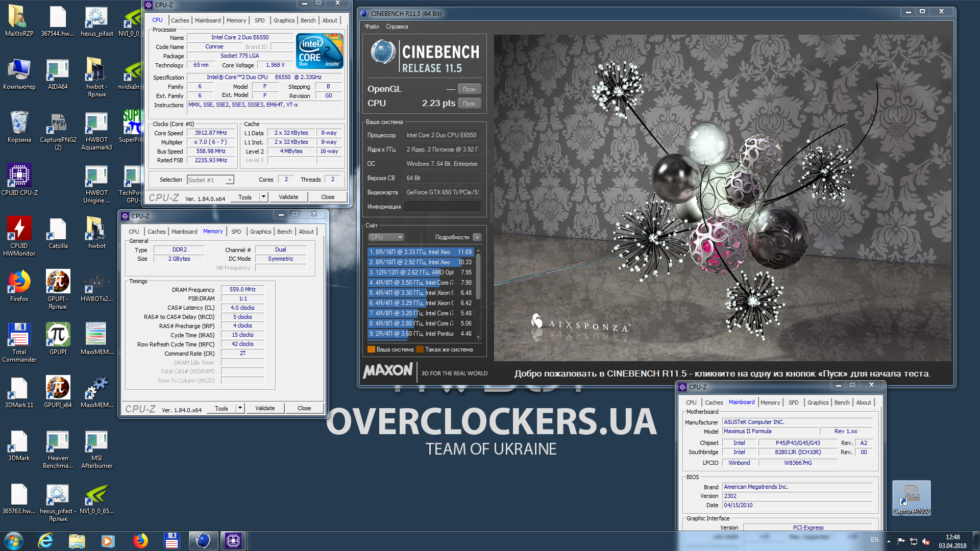Click Validate in top CPU-Z window
The width and height of the screenshot is (980, 551).
coord(288,197)
